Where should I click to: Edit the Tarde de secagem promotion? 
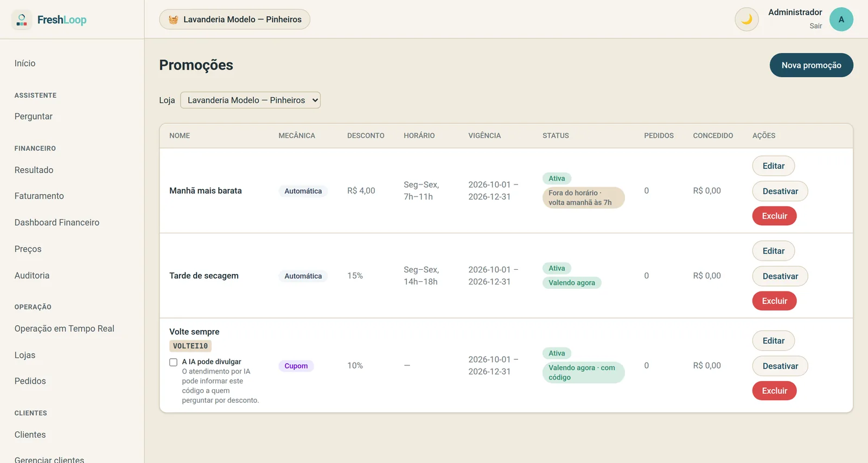click(773, 251)
